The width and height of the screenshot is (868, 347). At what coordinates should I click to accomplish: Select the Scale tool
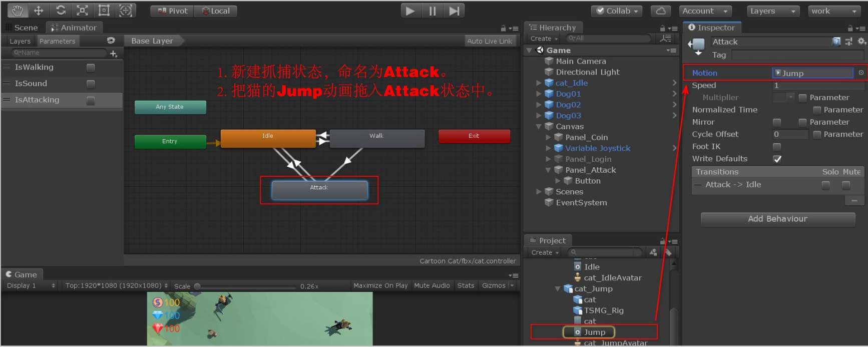[x=82, y=11]
